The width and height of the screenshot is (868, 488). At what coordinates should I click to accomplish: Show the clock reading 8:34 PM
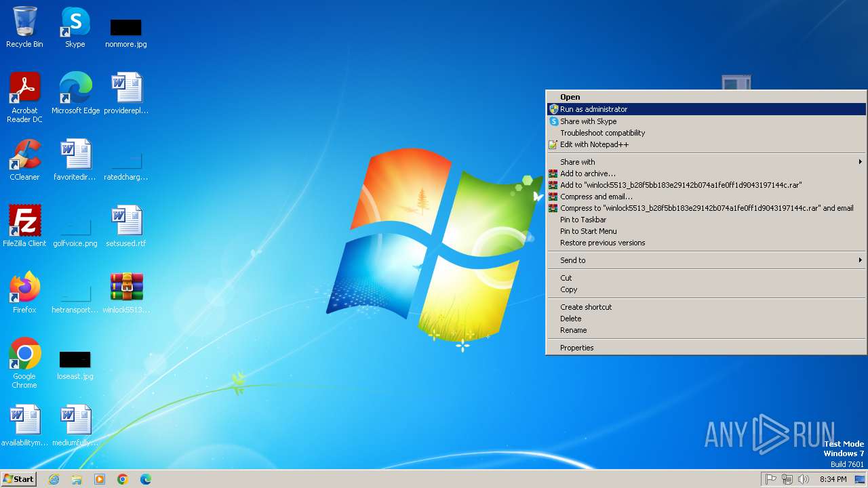[833, 479]
